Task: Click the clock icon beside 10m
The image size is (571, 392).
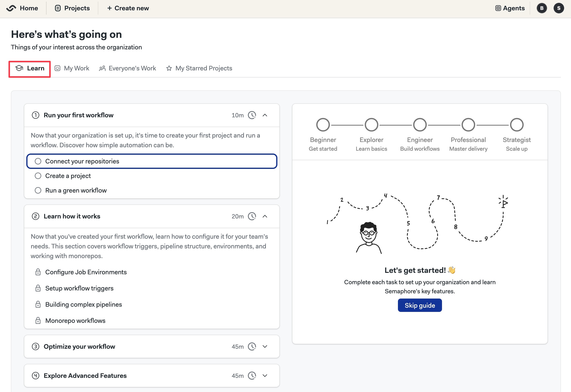Action: click(252, 115)
